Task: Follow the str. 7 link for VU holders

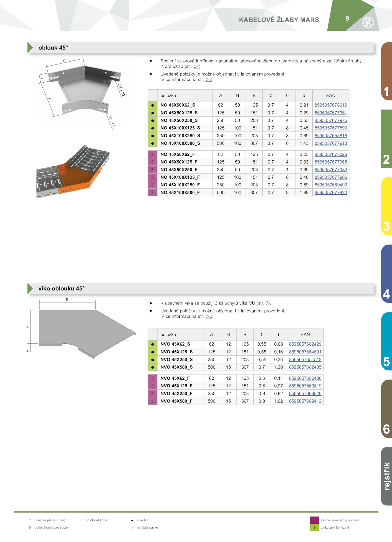Action: click(x=267, y=303)
